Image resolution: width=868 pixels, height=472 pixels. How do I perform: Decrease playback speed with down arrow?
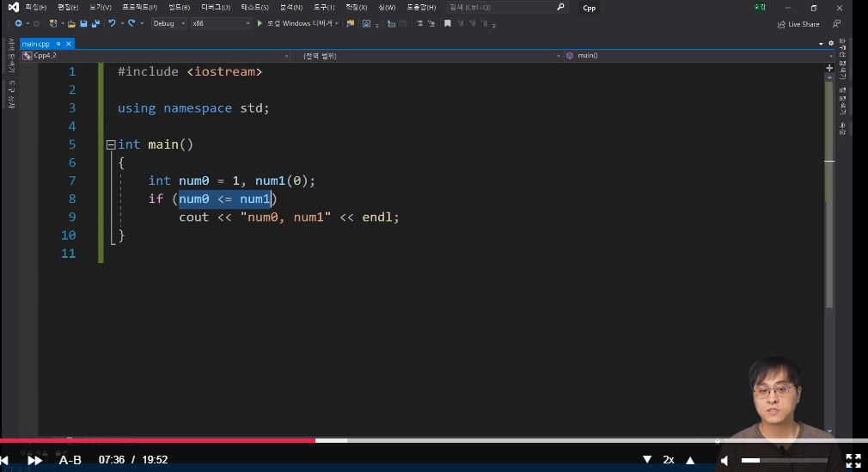pos(647,460)
